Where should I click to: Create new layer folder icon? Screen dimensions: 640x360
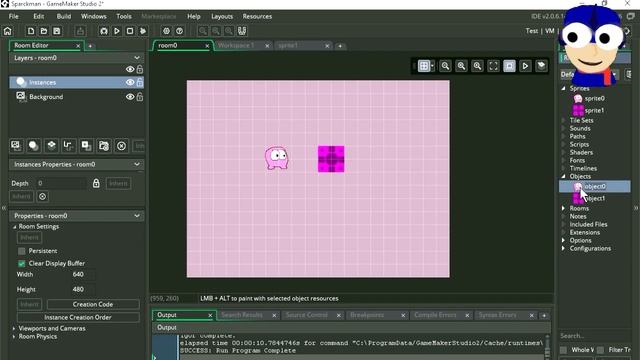pyautogui.click(x=104, y=146)
